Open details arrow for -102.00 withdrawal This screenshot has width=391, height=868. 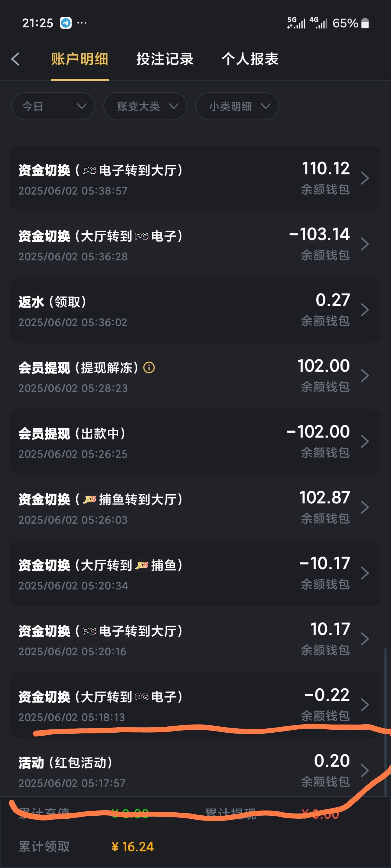(x=364, y=441)
